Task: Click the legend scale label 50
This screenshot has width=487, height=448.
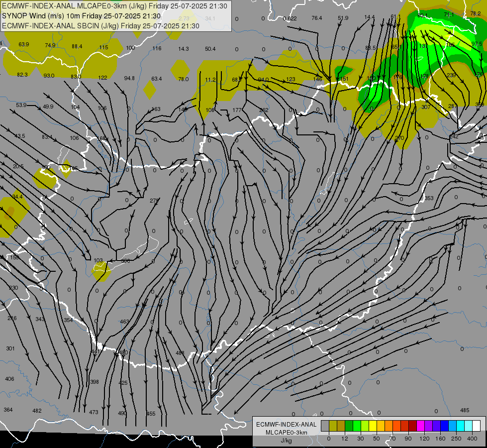Action: pos(377,439)
